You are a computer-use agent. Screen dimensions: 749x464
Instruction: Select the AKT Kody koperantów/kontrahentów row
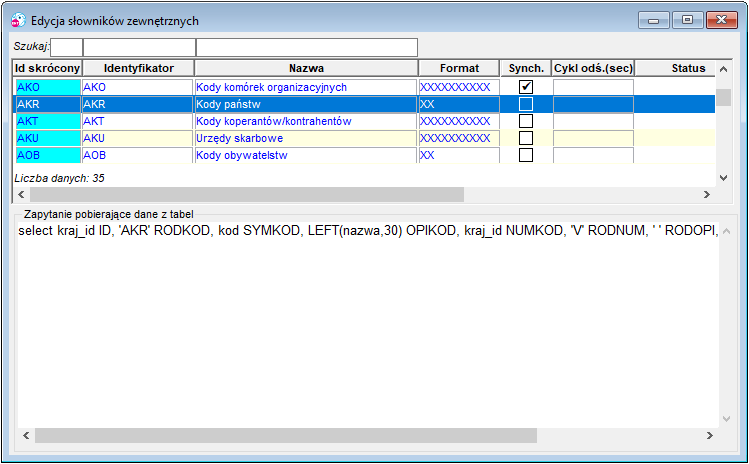[x=364, y=121]
